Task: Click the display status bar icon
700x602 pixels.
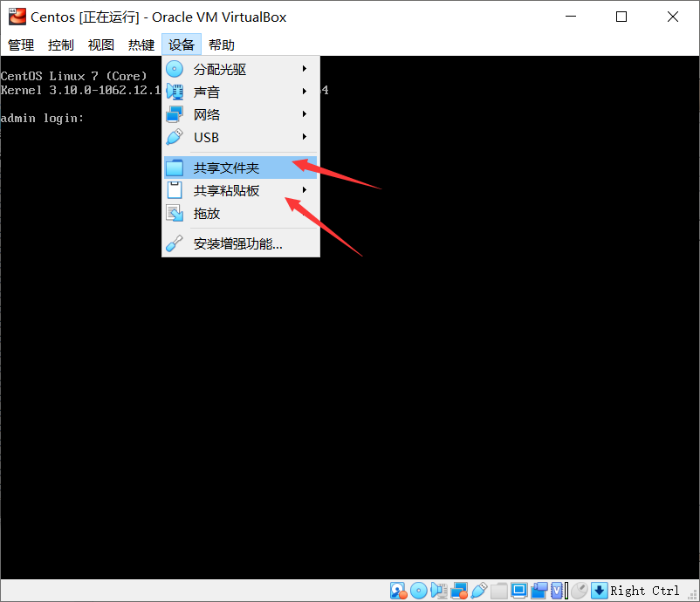Action: 519,591
